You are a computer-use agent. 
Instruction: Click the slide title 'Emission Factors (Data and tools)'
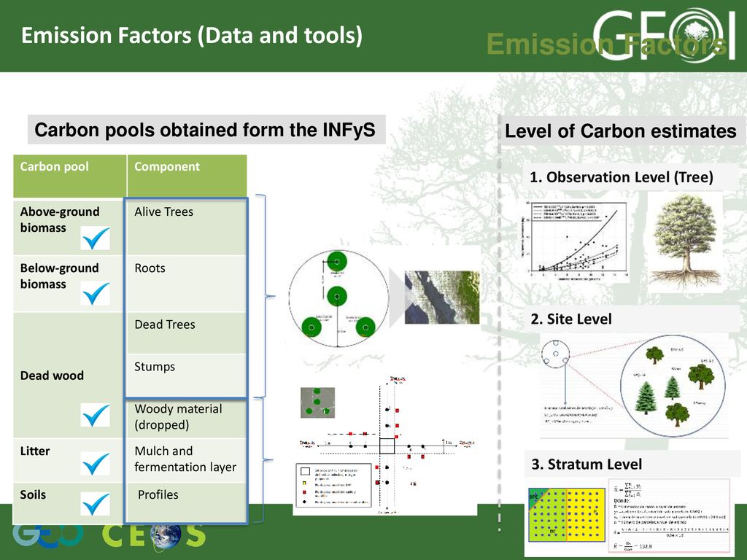pos(192,36)
